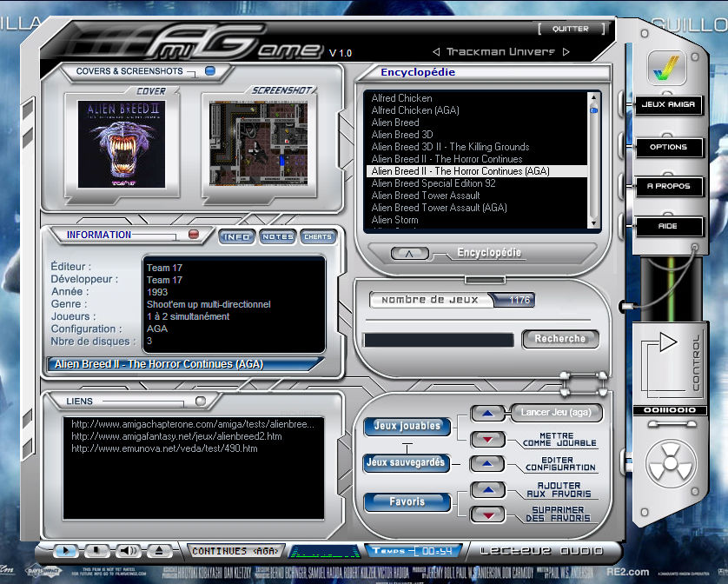Stop the audio player playback
This screenshot has height=584, width=728.
pos(96,551)
